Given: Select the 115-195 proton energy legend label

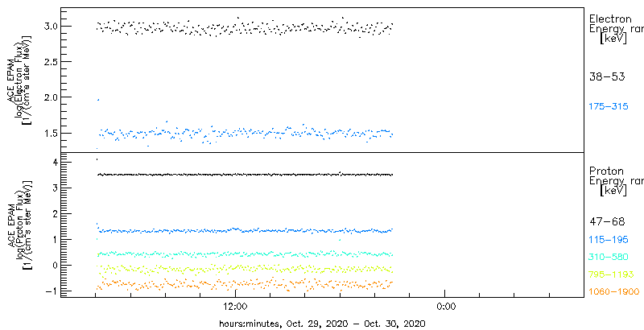Looking at the screenshot, I should (x=609, y=240).
